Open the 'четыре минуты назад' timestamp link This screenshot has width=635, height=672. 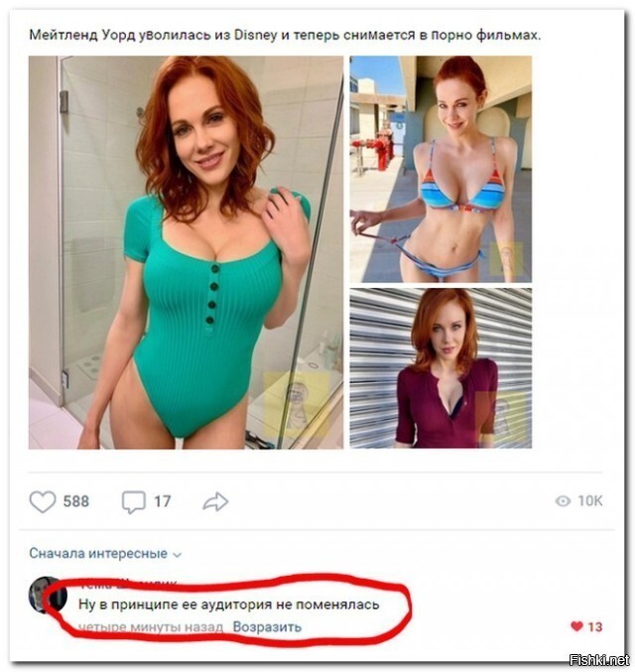pos(151,627)
